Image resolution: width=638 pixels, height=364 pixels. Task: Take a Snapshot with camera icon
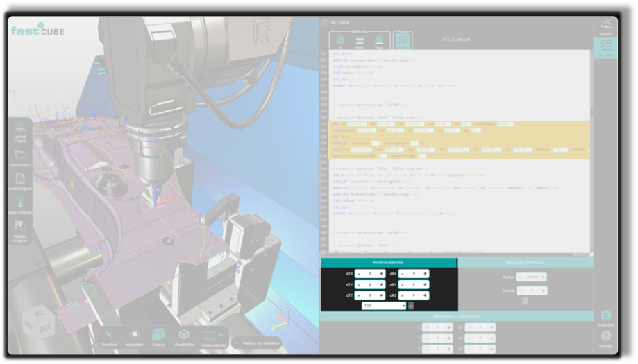605,315
